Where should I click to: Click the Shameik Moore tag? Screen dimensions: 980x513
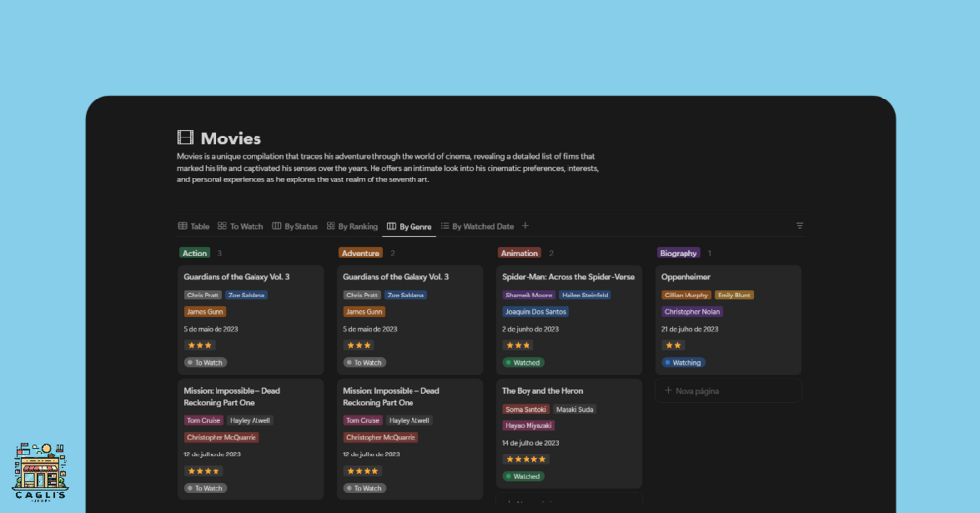tap(529, 295)
